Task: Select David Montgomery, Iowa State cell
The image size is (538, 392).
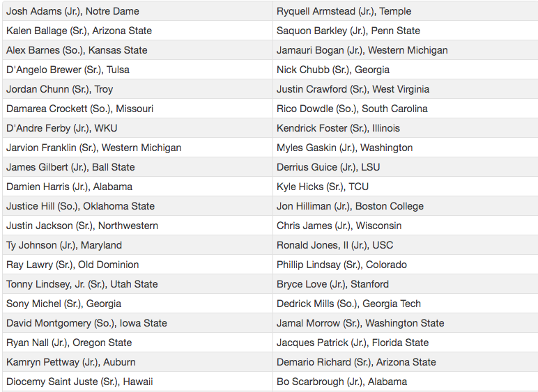Action: pyautogui.click(x=86, y=323)
